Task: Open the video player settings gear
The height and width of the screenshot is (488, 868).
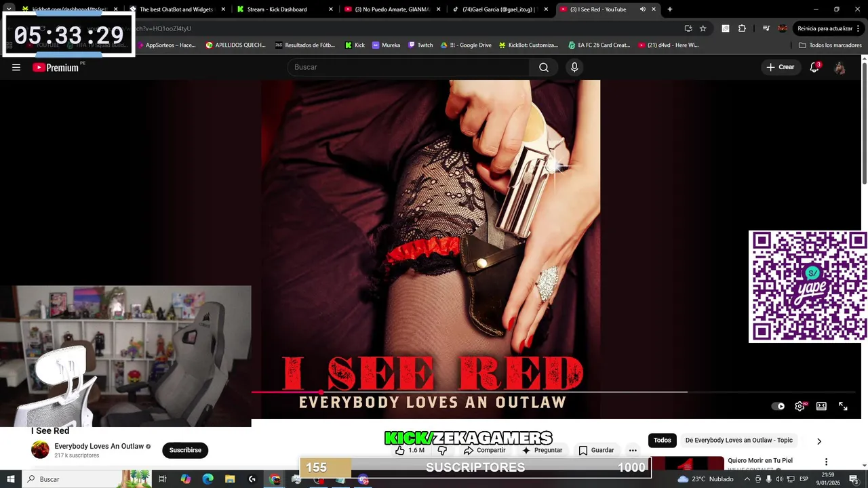Action: [x=800, y=406]
